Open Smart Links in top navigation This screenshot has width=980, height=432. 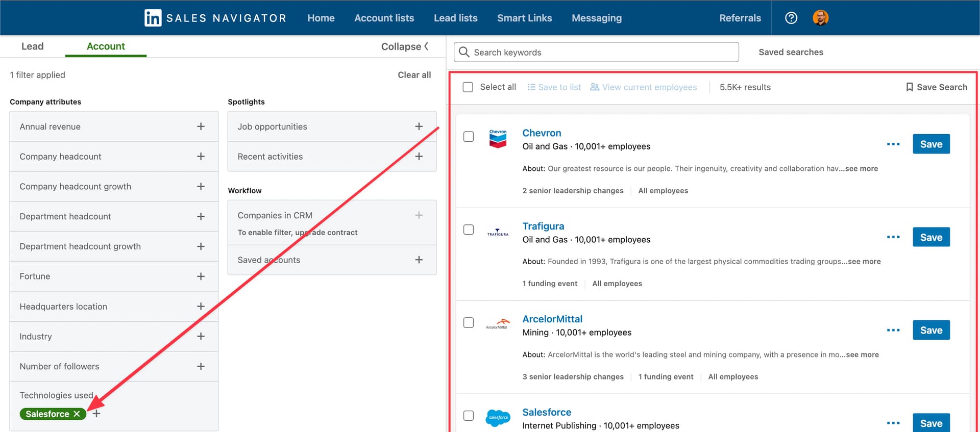click(525, 18)
